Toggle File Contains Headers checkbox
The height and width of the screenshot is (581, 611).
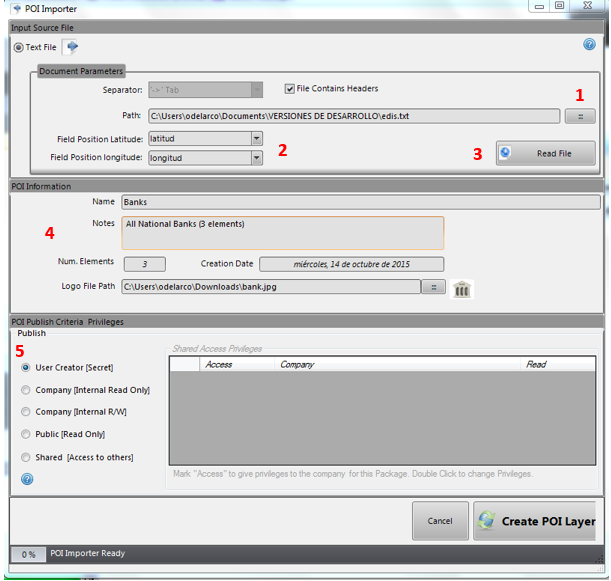tap(290, 88)
